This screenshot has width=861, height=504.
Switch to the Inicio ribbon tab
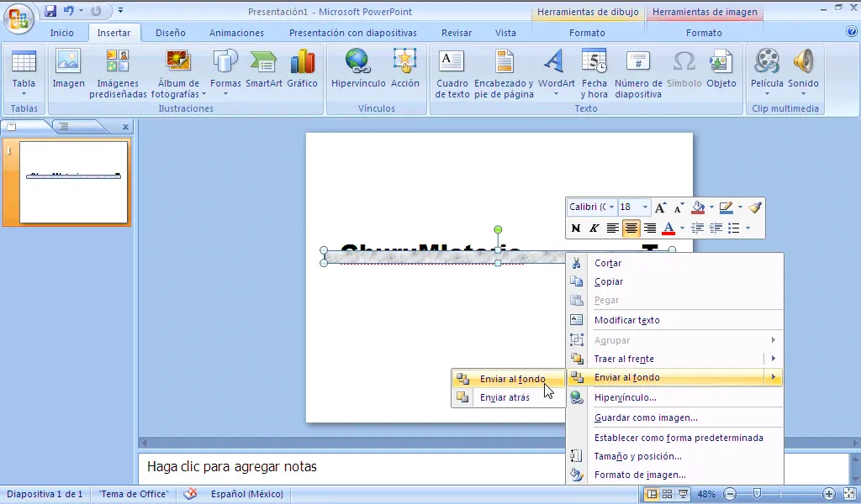point(61,33)
